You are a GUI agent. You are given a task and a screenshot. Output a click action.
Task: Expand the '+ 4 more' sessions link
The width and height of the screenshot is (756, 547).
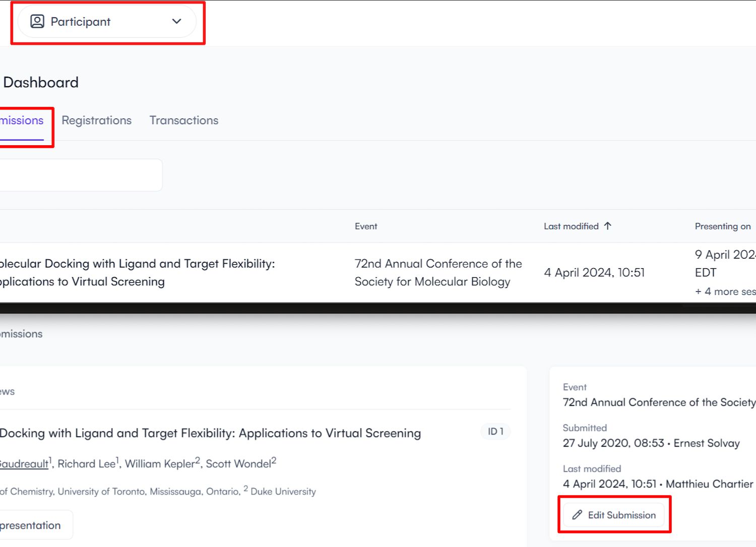pos(725,291)
